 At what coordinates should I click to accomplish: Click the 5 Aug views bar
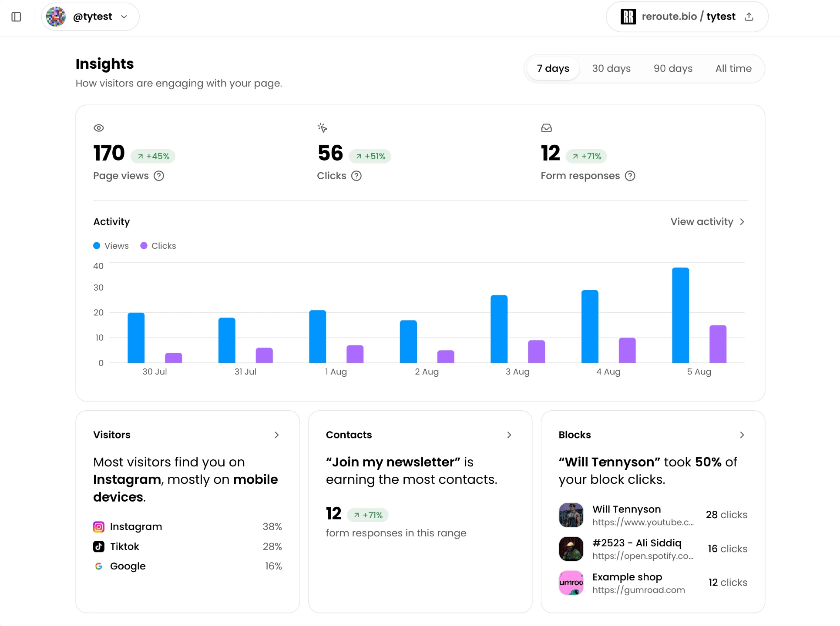(681, 315)
